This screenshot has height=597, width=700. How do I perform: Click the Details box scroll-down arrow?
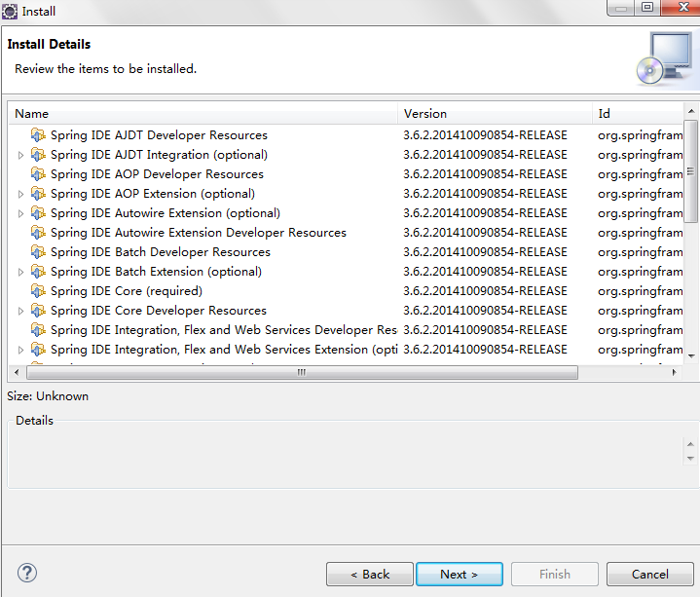coord(690,459)
